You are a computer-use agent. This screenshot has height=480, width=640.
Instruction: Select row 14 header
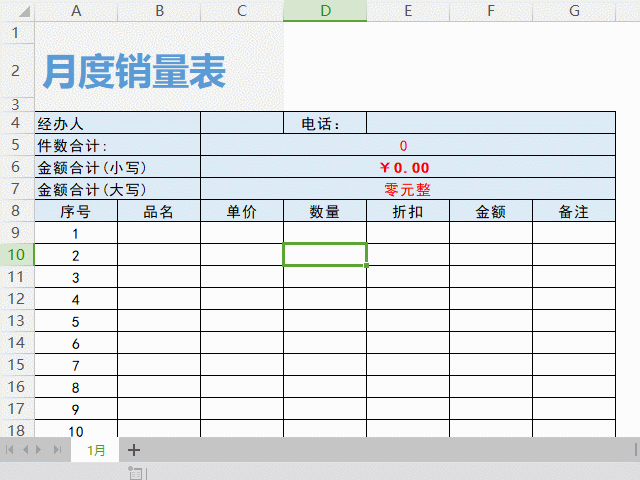point(16,342)
